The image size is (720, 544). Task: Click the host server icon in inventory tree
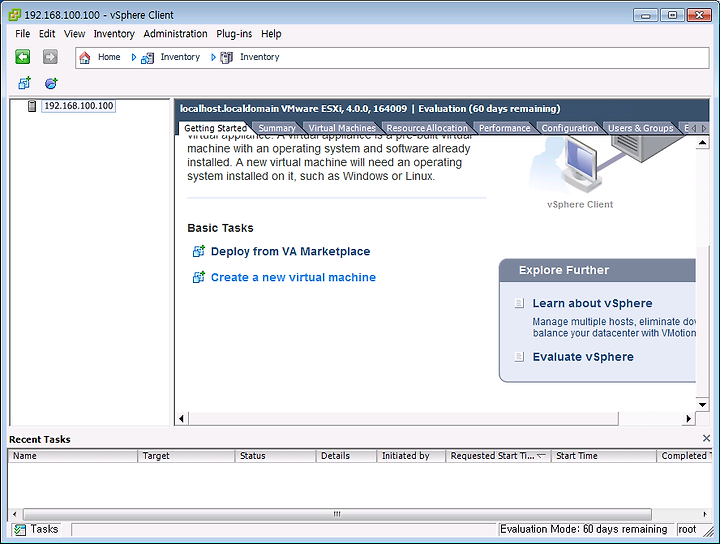(x=32, y=106)
